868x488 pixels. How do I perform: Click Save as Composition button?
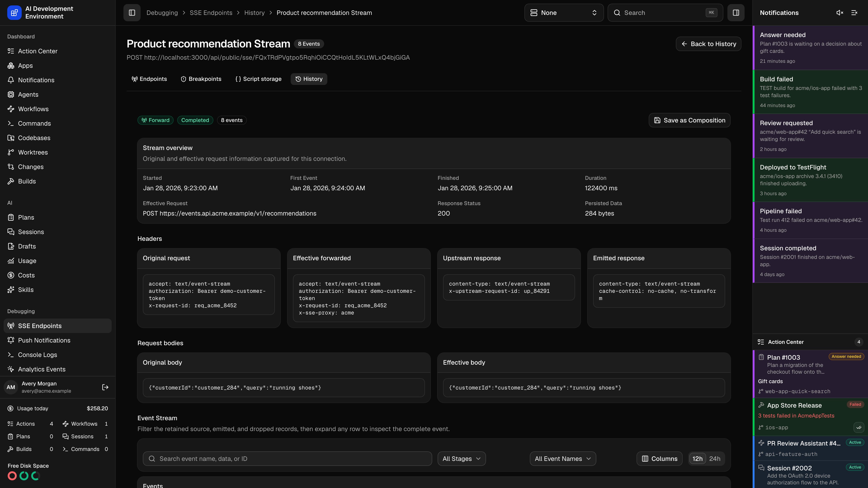pos(689,121)
